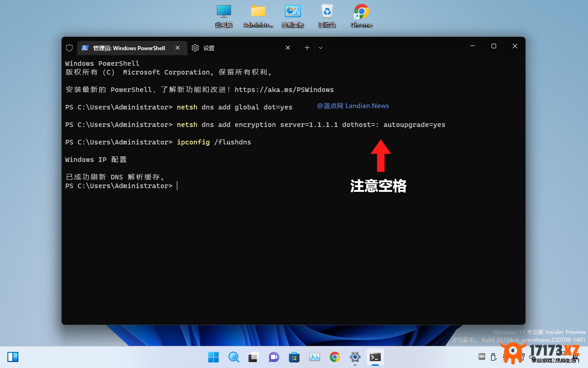Image resolution: width=588 pixels, height=368 pixels.
Task: Switch to the 管理员: Windows PowerShell tab
Action: pos(132,48)
